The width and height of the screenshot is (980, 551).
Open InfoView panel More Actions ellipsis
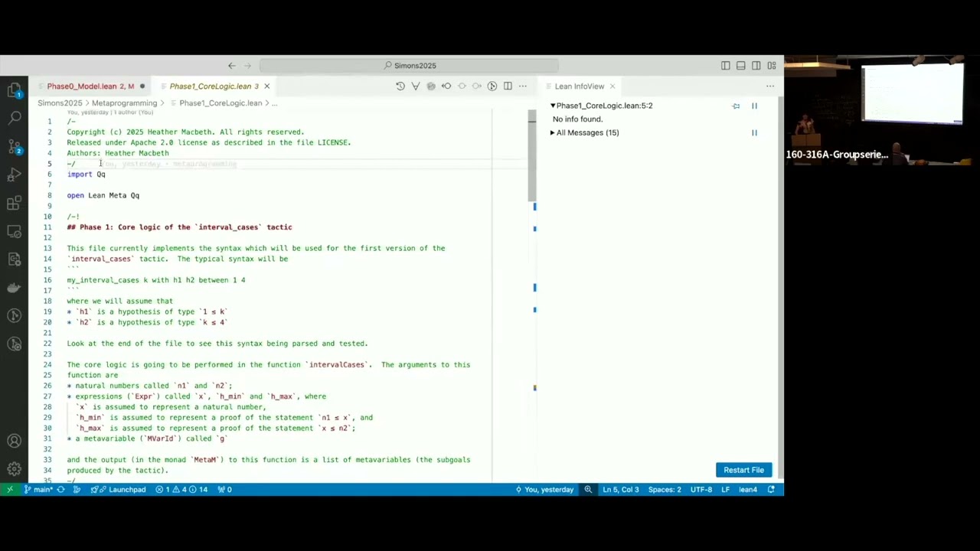[770, 86]
